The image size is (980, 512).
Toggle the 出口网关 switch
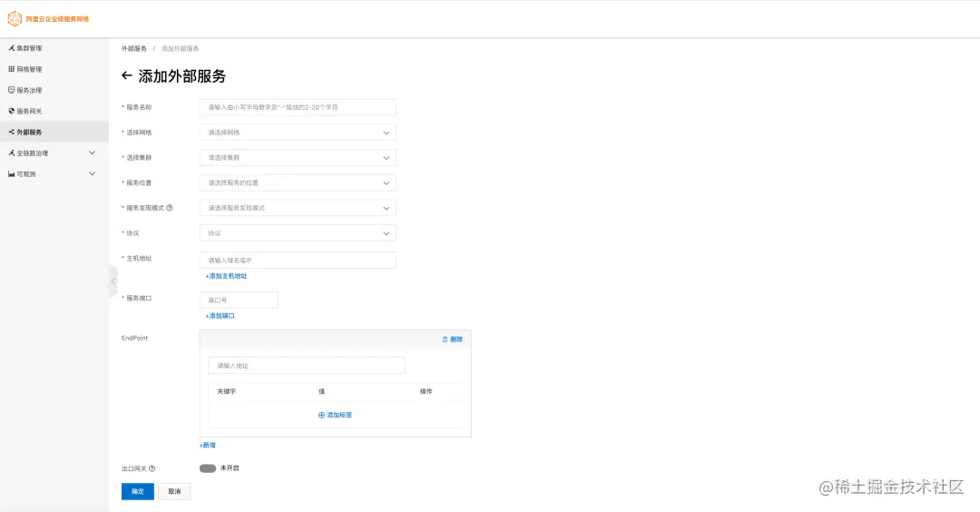click(x=208, y=468)
